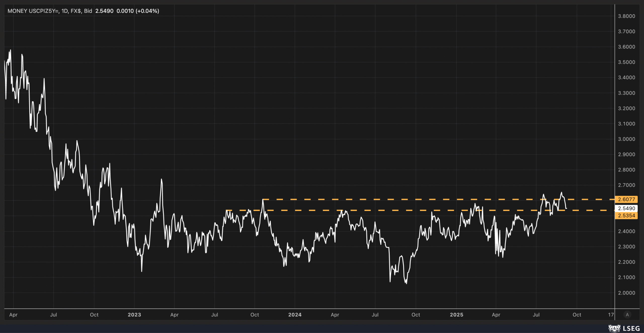This screenshot has height=333, width=644.
Task: Click the 3.3000 price axis label
Action: coord(626,93)
